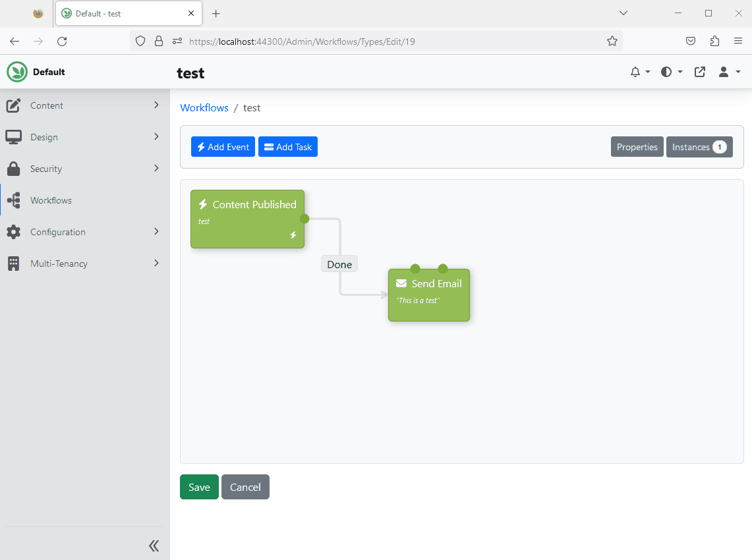
Task: Click the tracking protection shield icon
Action: point(140,42)
